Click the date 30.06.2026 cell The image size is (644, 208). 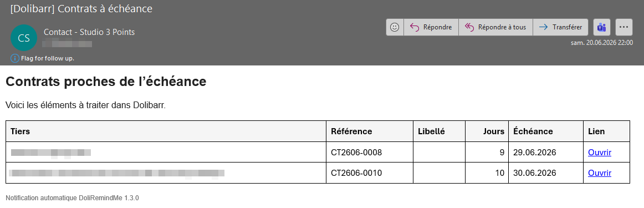[546, 173]
